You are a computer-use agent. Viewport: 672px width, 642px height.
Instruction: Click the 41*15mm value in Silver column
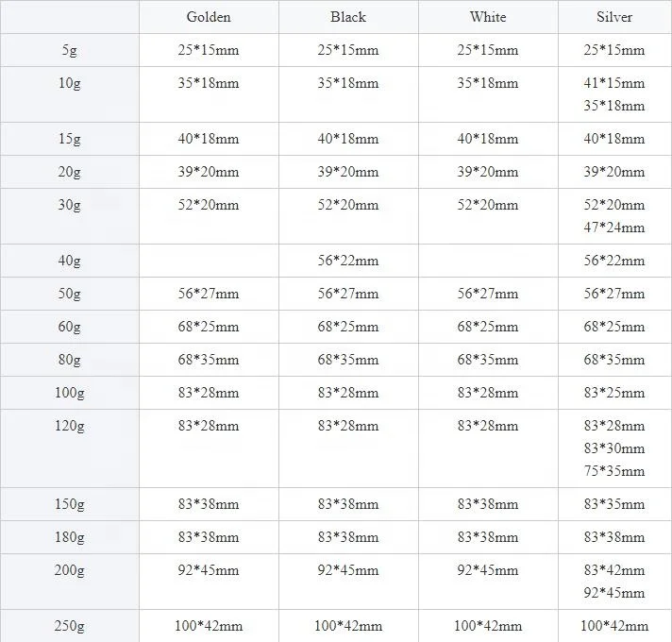614,83
